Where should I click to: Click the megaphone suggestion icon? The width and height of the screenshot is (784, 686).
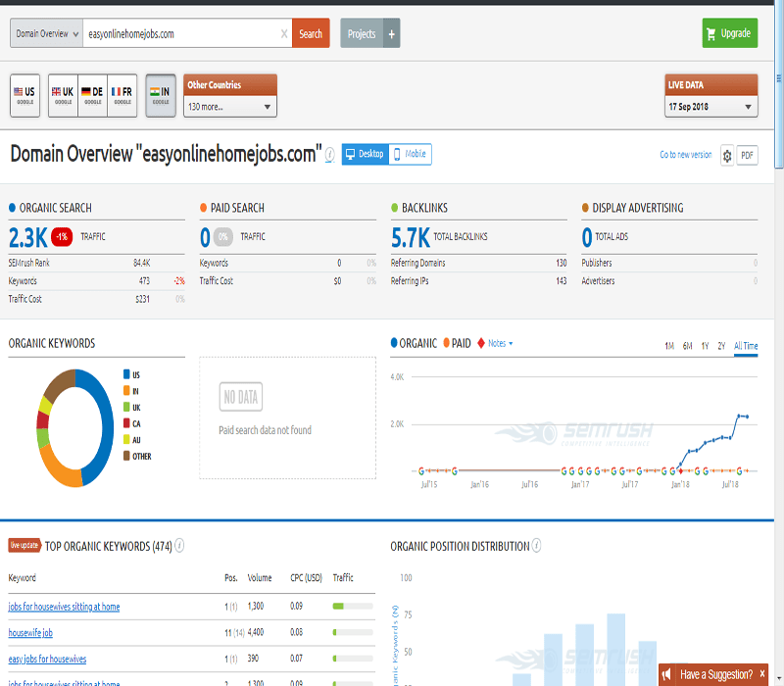pyautogui.click(x=666, y=675)
